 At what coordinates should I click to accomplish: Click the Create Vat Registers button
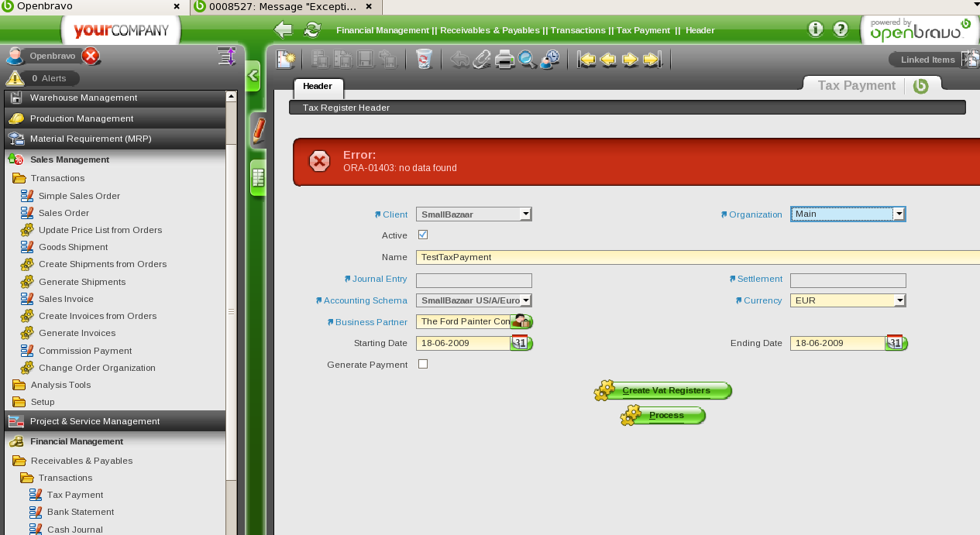point(665,391)
